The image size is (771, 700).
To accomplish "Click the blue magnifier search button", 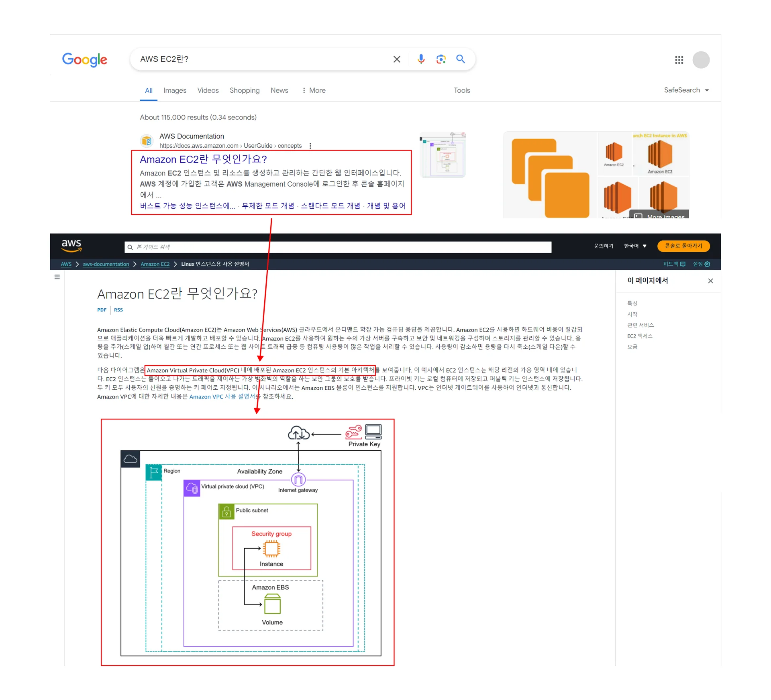I will point(461,59).
